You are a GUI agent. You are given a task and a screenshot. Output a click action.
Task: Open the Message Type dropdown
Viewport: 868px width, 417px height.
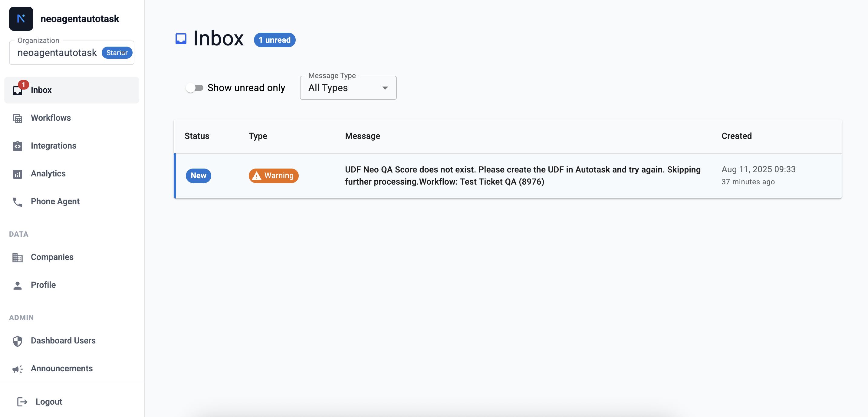click(x=348, y=88)
